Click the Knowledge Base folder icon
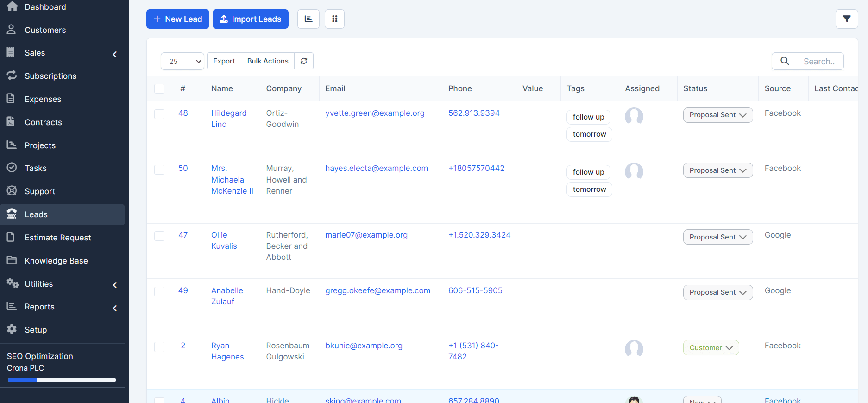This screenshot has width=868, height=403. click(12, 260)
